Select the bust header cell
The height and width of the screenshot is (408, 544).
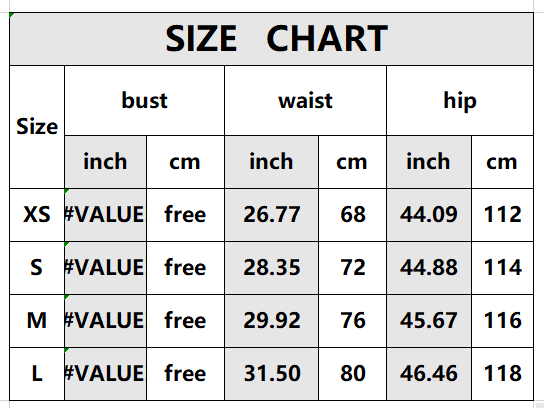pos(144,101)
